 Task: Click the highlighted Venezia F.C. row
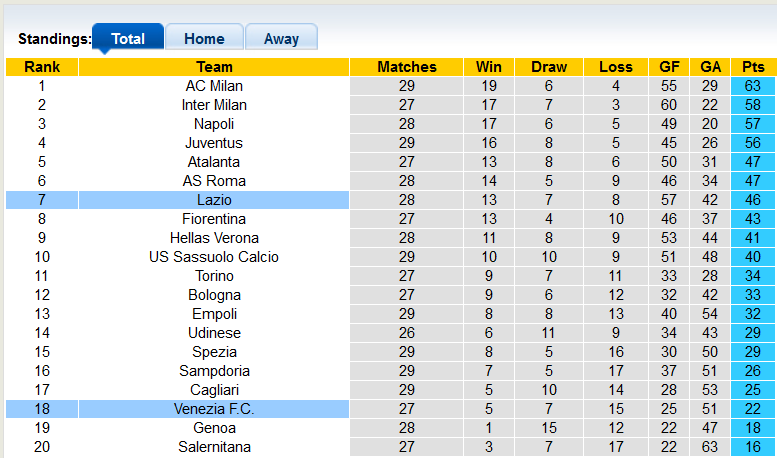(214, 409)
